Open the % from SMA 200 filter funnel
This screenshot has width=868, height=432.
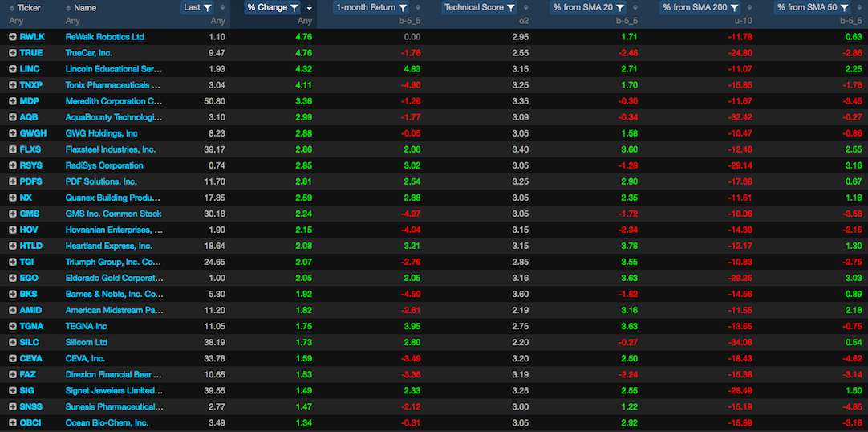734,8
